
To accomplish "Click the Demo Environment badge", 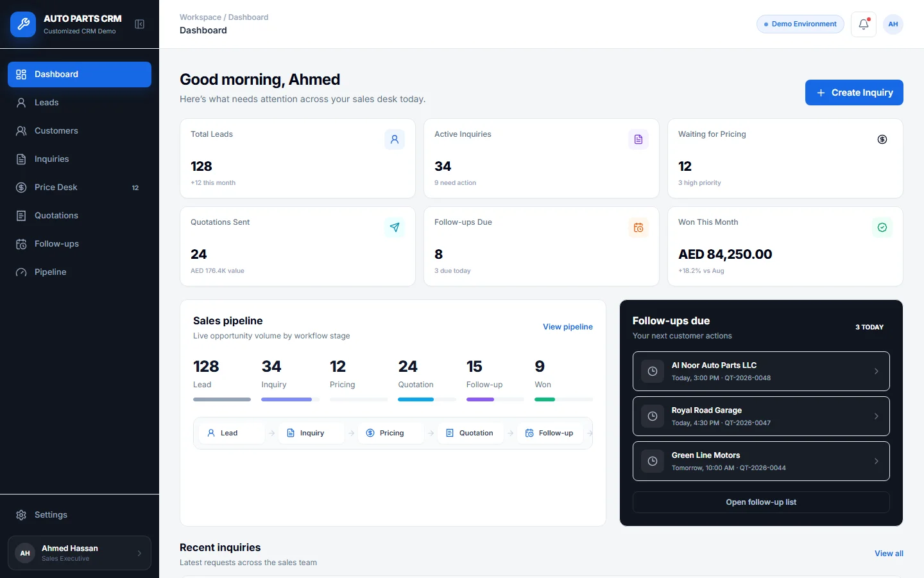I will click(800, 24).
